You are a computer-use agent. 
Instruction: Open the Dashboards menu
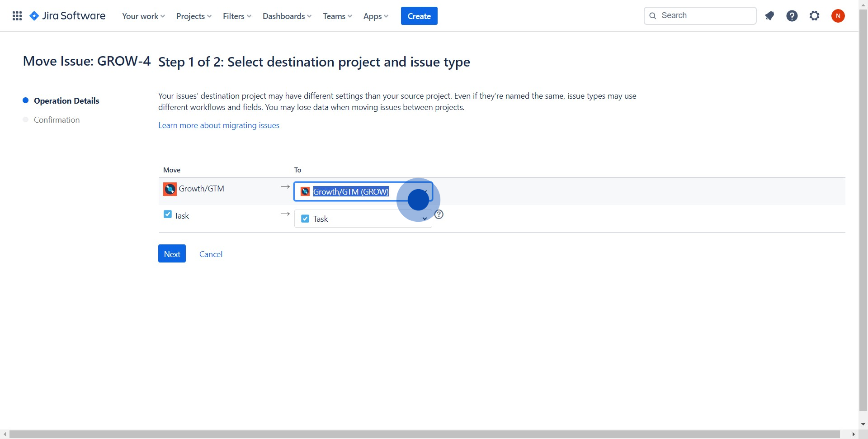click(287, 16)
